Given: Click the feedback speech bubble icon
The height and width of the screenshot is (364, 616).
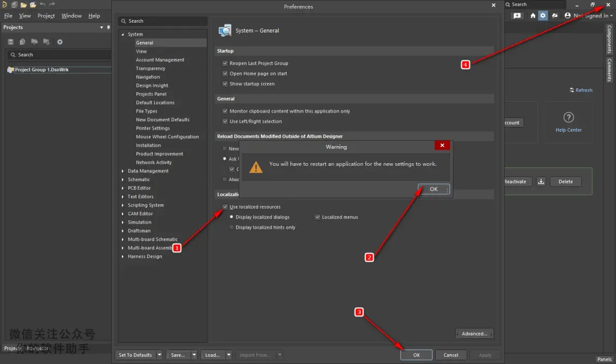Looking at the screenshot, I should [x=517, y=15].
